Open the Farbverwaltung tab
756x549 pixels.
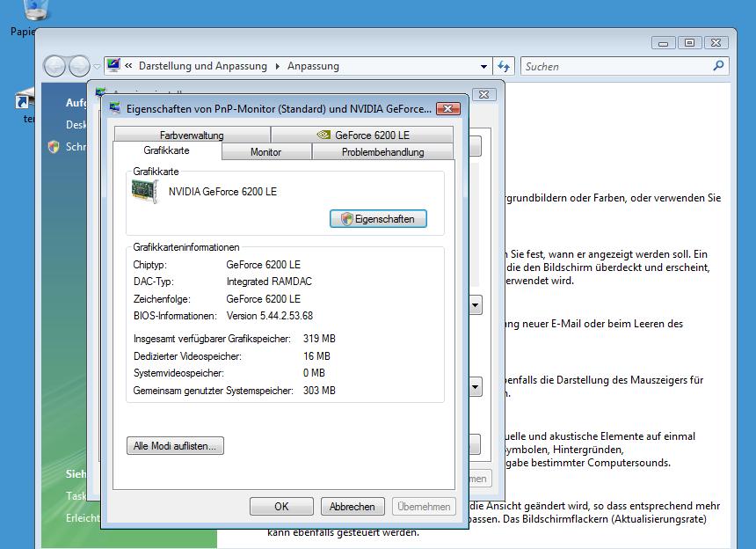coord(192,135)
